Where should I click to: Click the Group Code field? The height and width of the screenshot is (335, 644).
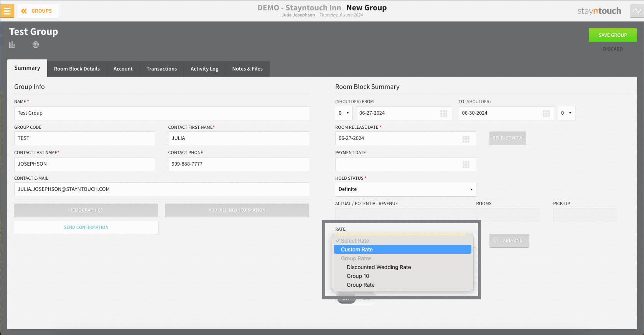pyautogui.click(x=84, y=138)
